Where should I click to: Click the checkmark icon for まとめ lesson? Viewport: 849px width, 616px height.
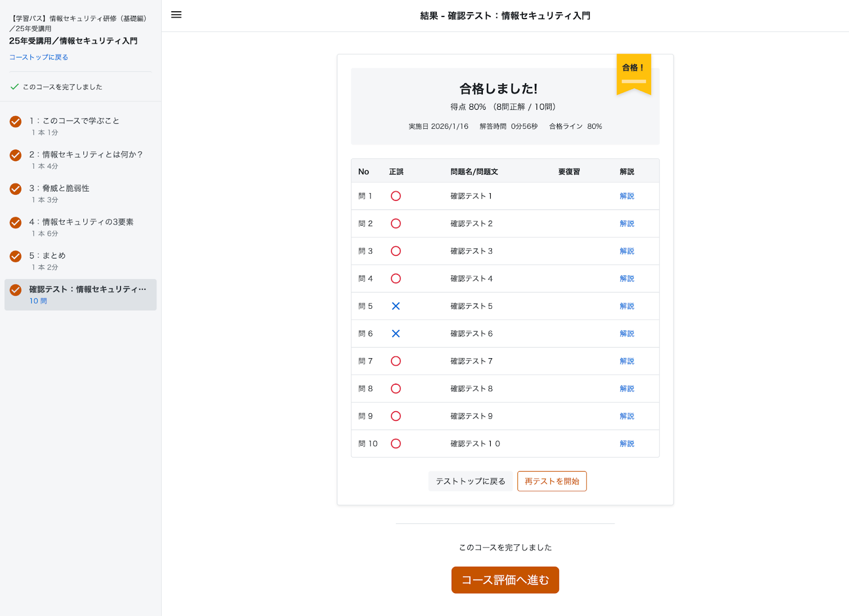[16, 256]
